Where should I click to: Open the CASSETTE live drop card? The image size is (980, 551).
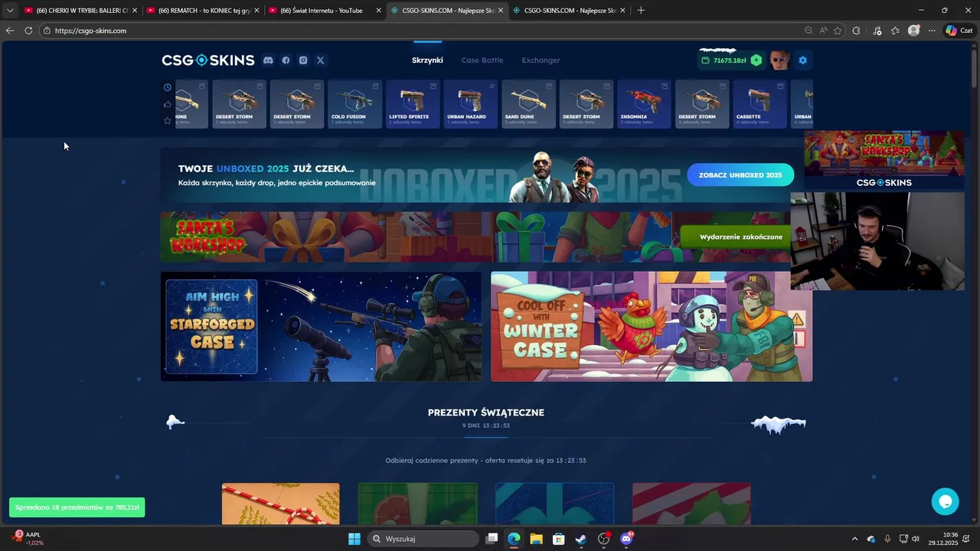point(759,104)
